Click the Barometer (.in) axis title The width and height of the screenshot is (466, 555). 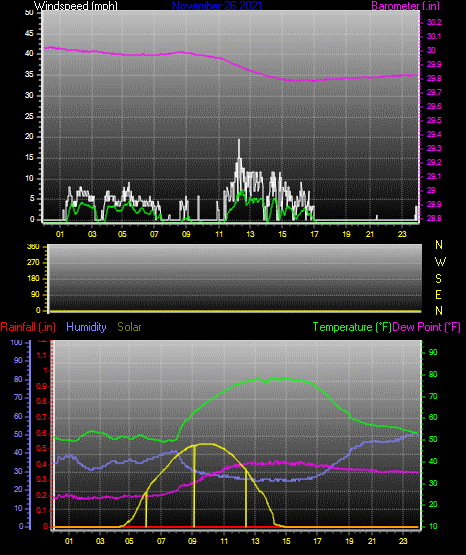coord(405,6)
